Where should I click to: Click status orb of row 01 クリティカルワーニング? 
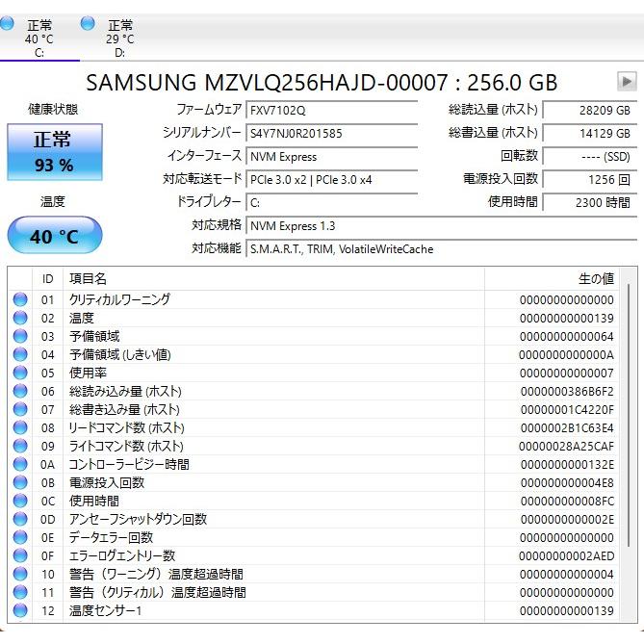click(x=20, y=299)
